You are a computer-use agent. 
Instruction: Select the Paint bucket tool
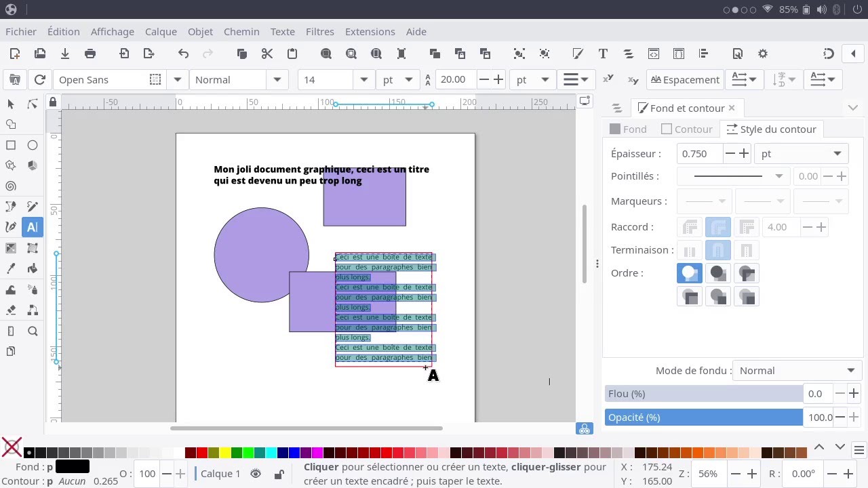[x=32, y=268]
